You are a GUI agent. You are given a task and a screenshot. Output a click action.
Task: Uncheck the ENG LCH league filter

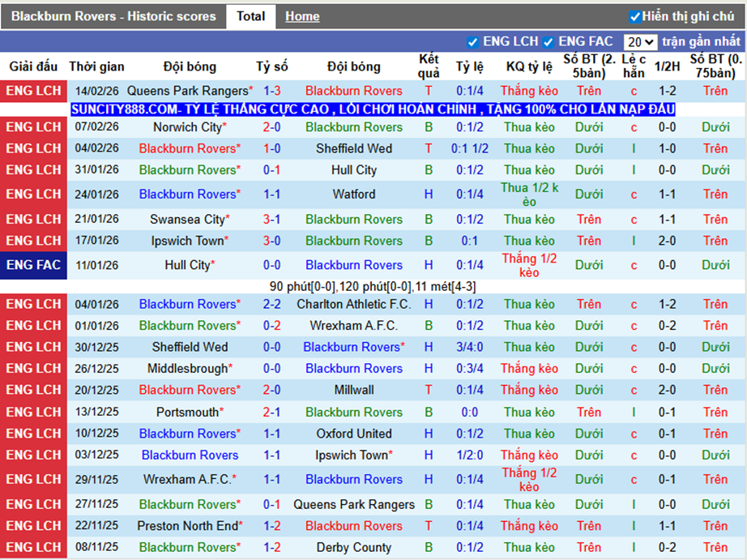472,42
